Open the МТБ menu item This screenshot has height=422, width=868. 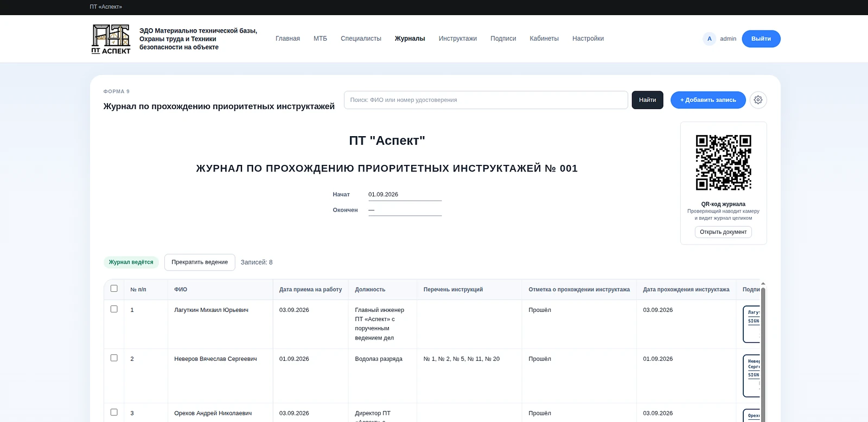[x=320, y=39]
